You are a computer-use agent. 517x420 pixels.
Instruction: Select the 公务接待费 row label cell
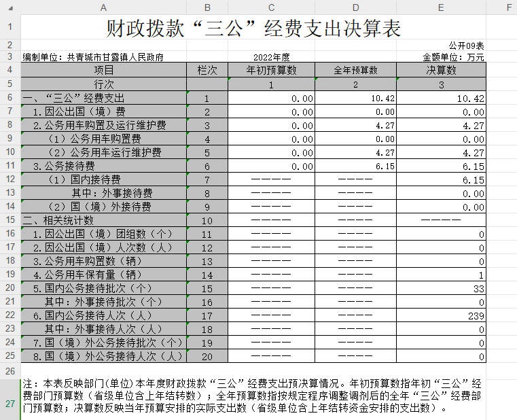[x=103, y=166]
